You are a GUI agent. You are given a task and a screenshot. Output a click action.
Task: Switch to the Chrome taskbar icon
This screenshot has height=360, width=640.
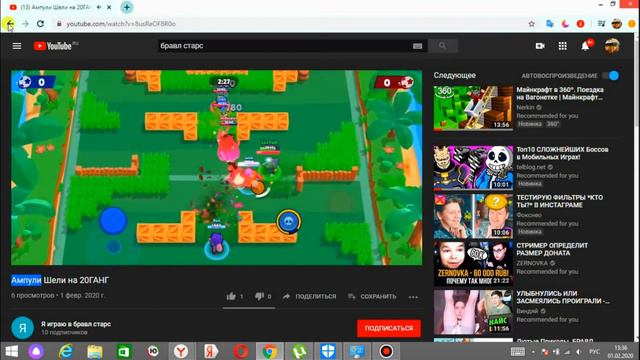pos(269,351)
